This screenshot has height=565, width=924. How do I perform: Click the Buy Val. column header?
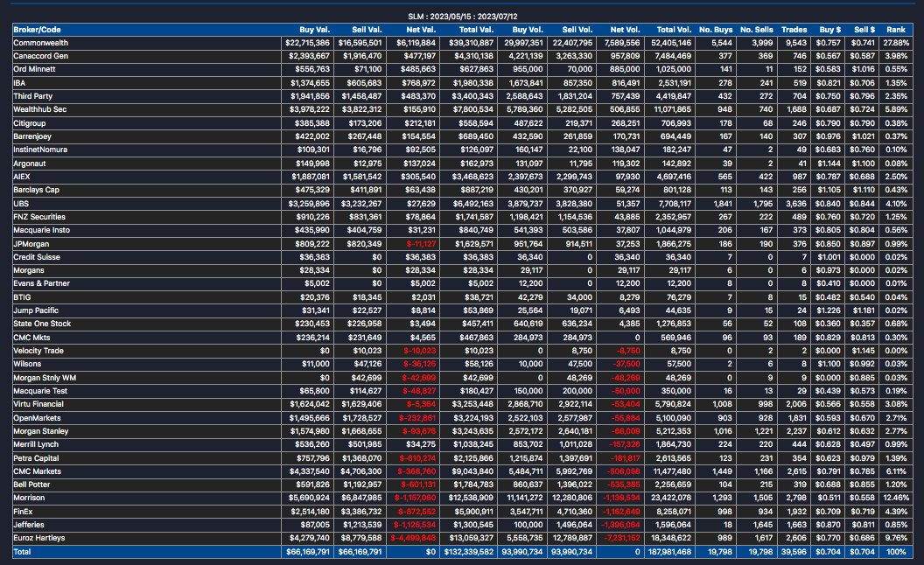tap(315, 30)
